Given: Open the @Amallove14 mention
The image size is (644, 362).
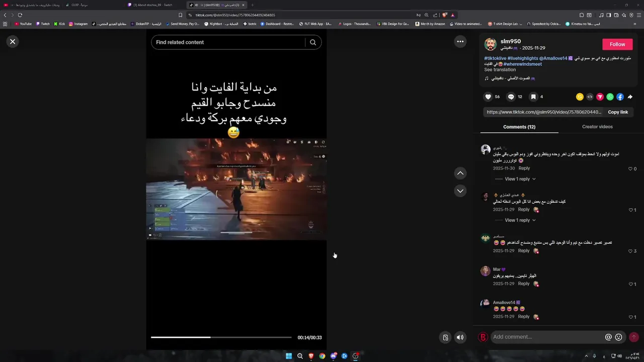Looking at the screenshot, I should (x=553, y=58).
